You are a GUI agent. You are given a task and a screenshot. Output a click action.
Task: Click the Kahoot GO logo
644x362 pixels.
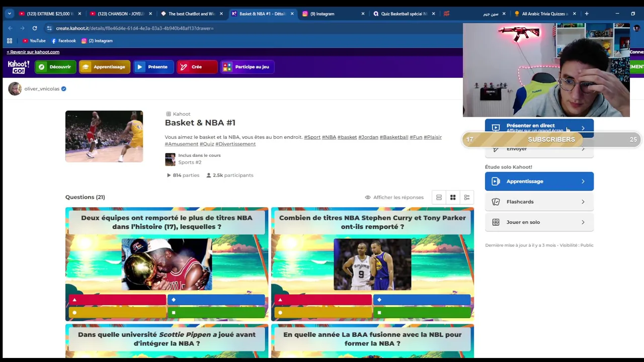tap(19, 67)
